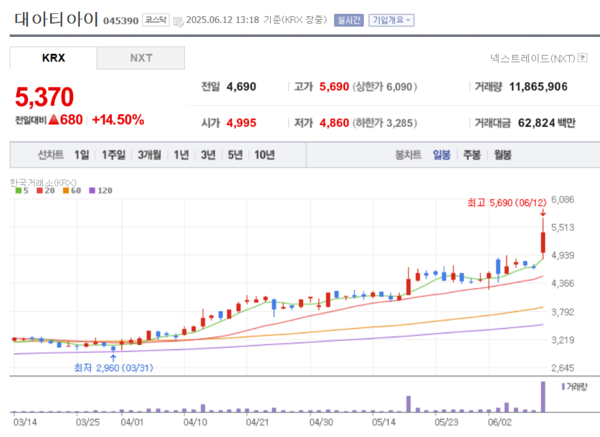Click the low price value 4,860
This screenshot has width=600, height=437.
(x=334, y=123)
